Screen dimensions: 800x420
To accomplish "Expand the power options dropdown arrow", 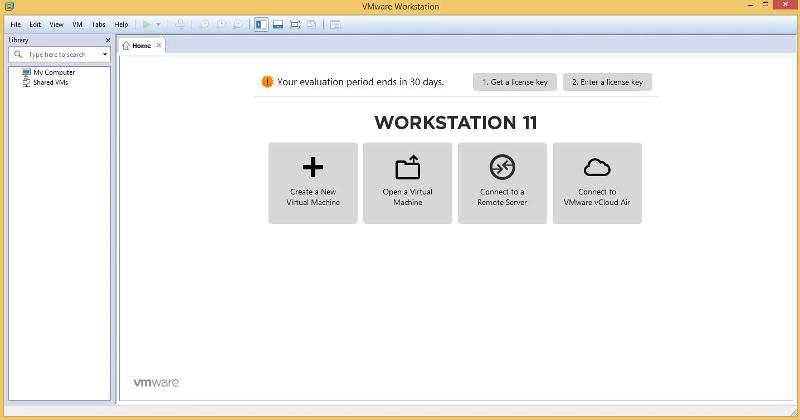I will [x=158, y=24].
